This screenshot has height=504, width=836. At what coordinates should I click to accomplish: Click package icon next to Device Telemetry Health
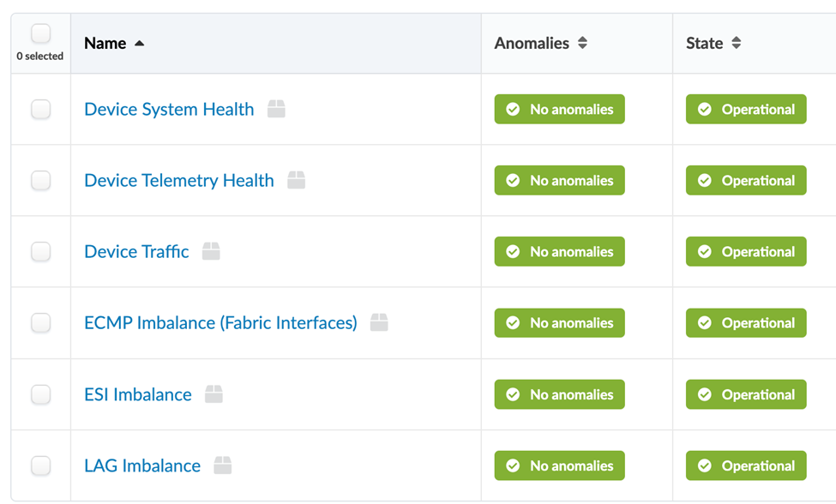click(296, 180)
